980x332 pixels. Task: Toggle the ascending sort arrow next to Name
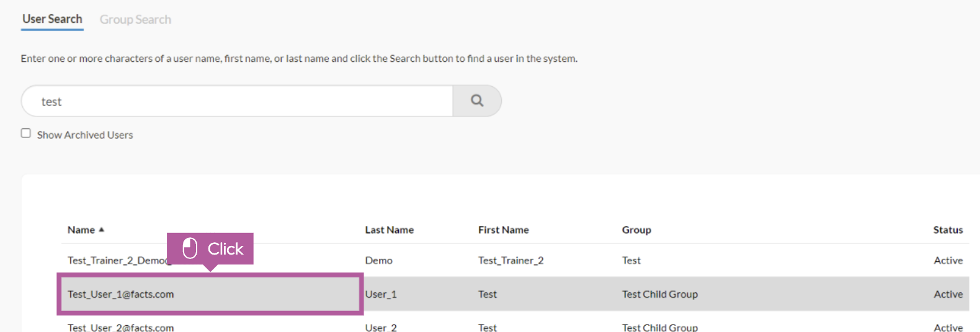click(102, 230)
